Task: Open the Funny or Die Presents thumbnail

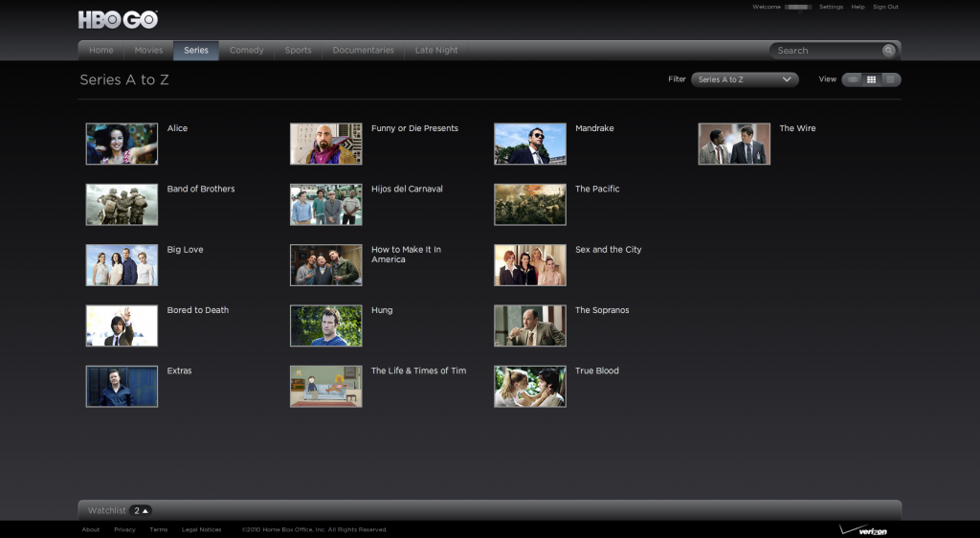Action: coord(326,144)
